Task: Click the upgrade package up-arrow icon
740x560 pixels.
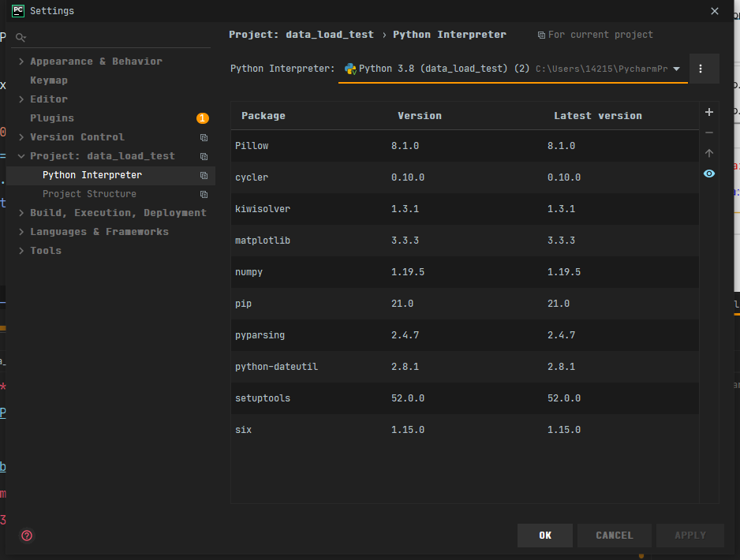Action: pos(709,153)
